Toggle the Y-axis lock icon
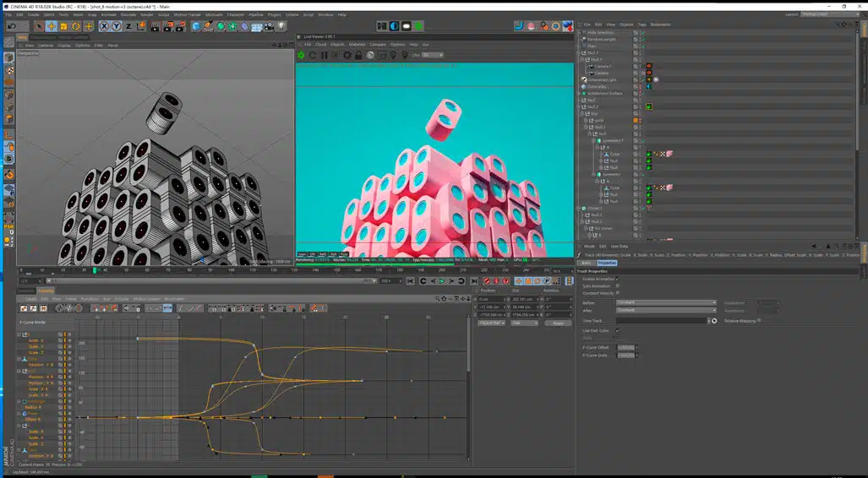The height and width of the screenshot is (478, 868). click(x=117, y=26)
